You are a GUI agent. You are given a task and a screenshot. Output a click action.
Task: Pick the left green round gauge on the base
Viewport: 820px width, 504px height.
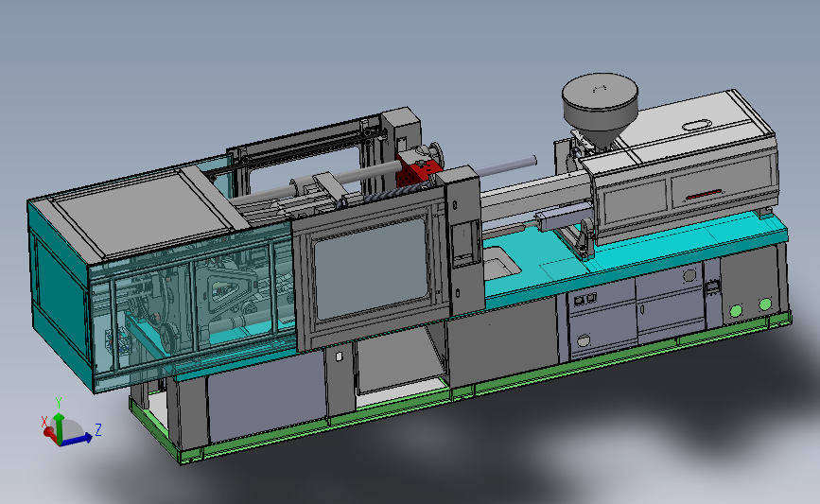pyautogui.click(x=736, y=311)
